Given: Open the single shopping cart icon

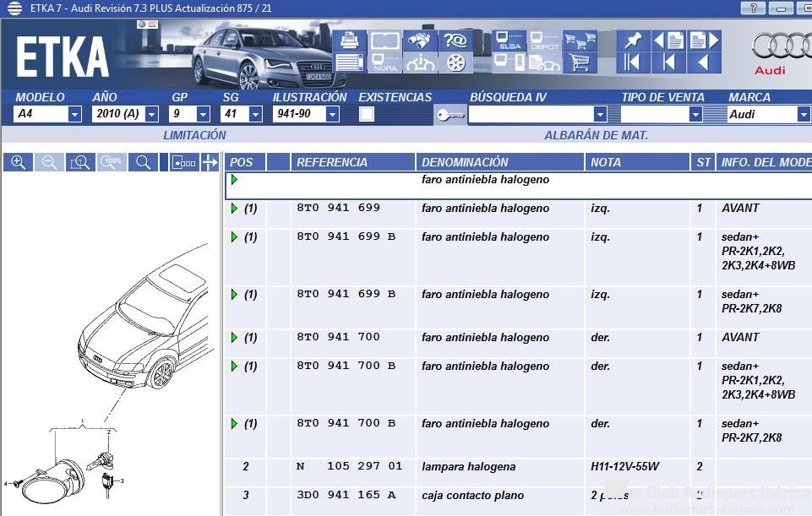Looking at the screenshot, I should pyautogui.click(x=580, y=62).
